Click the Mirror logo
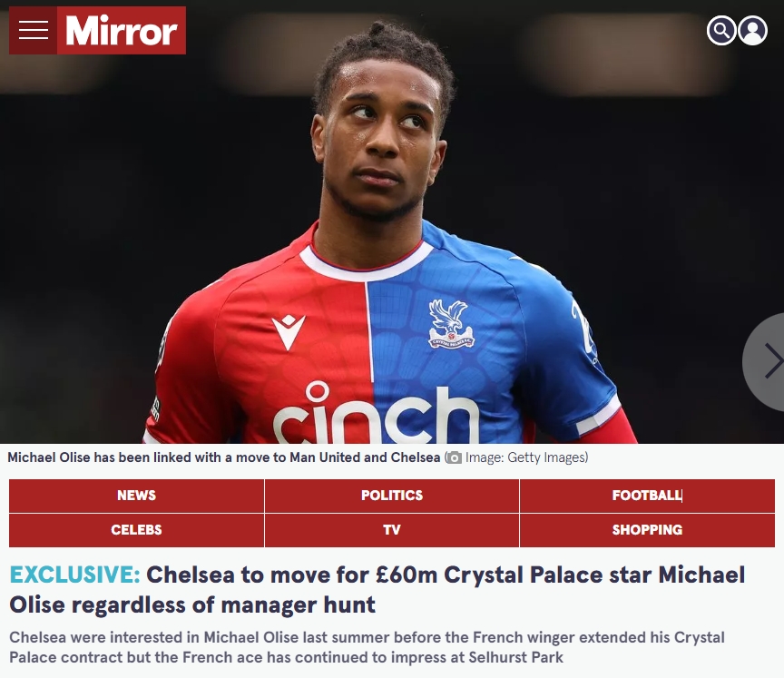 (122, 30)
